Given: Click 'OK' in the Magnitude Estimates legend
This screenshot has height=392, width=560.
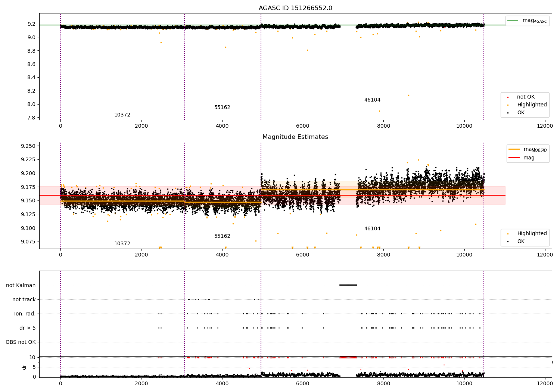Looking at the screenshot, I should 520,242.
